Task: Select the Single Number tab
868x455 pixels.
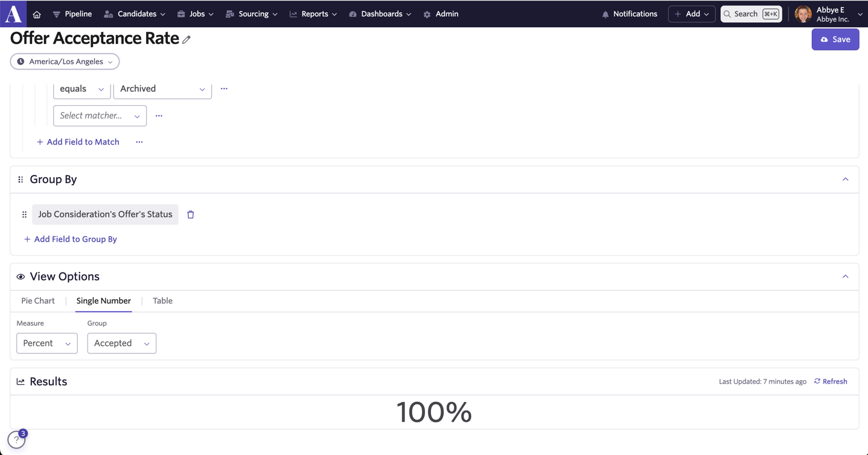Action: tap(104, 301)
